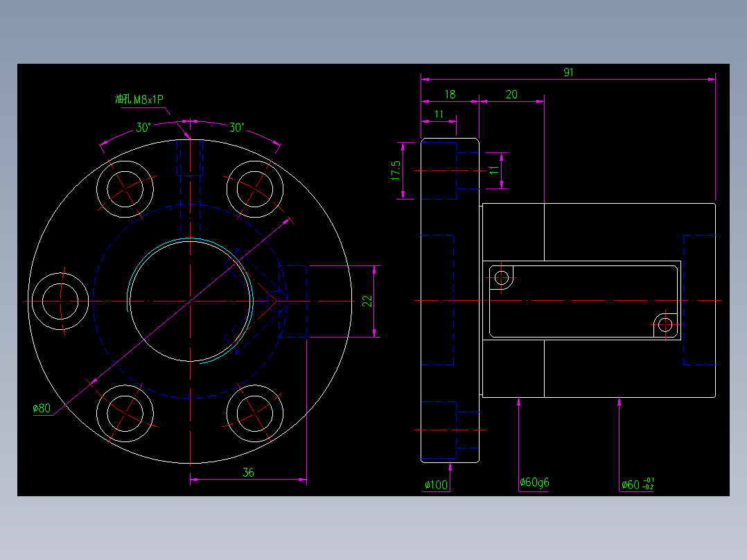Select the upper-right bolt hole circle
This screenshot has width=747, height=560.
[x=255, y=189]
